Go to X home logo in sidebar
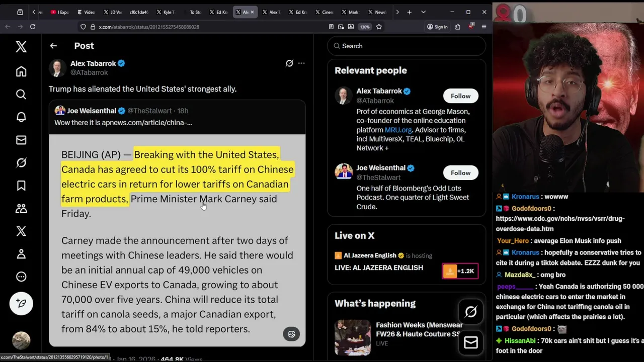This screenshot has height=362, width=644. click(21, 47)
